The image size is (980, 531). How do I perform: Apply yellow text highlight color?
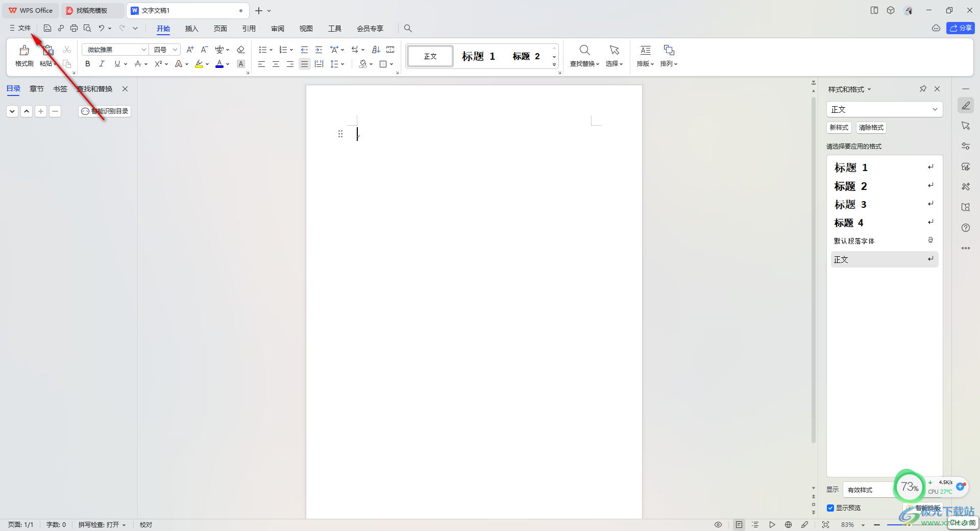pyautogui.click(x=199, y=64)
